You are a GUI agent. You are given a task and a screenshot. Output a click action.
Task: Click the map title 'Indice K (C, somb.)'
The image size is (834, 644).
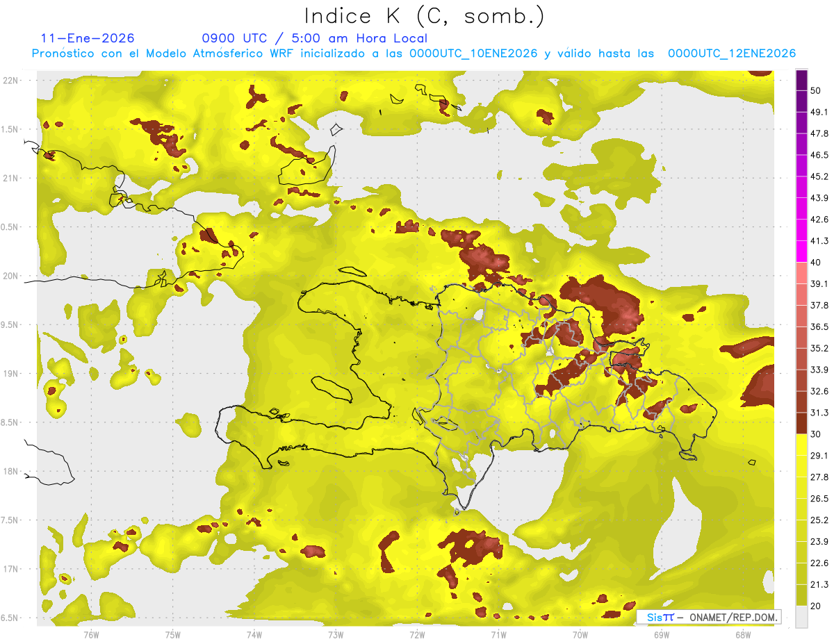click(424, 16)
